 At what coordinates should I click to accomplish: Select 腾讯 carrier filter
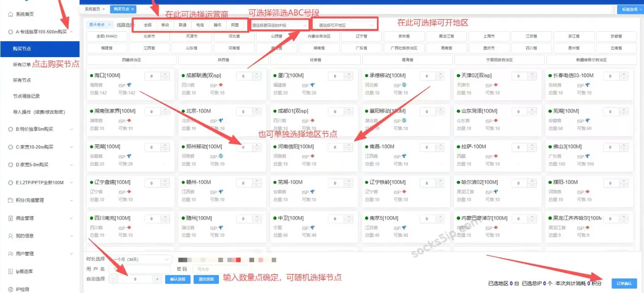[x=218, y=25]
